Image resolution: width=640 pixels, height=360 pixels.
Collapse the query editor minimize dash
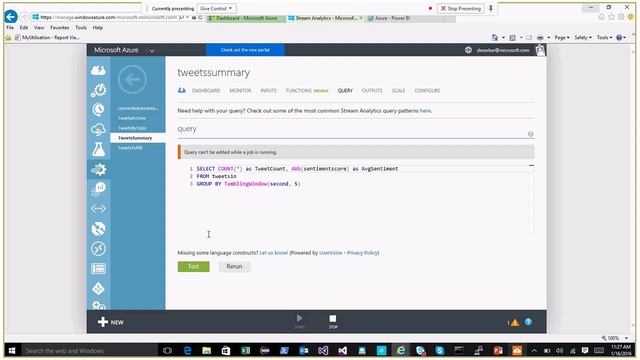(x=531, y=165)
